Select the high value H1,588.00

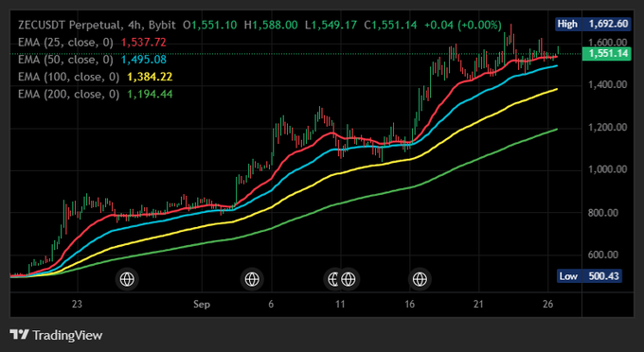271,25
